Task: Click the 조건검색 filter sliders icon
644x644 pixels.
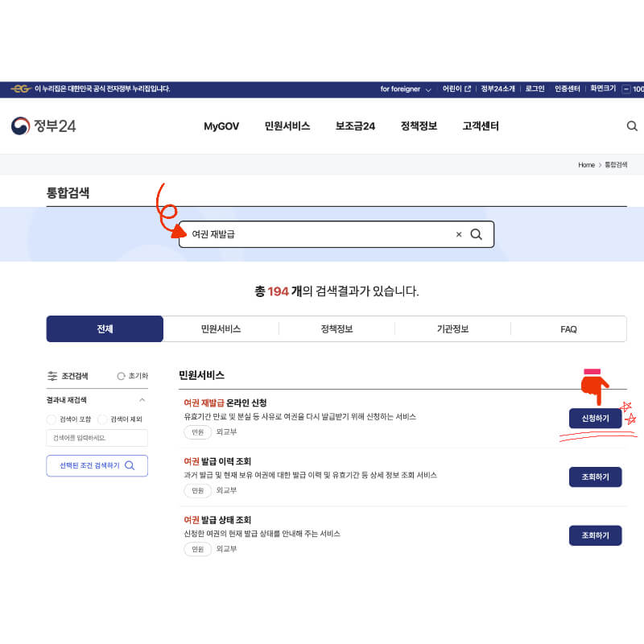Action: coord(52,376)
